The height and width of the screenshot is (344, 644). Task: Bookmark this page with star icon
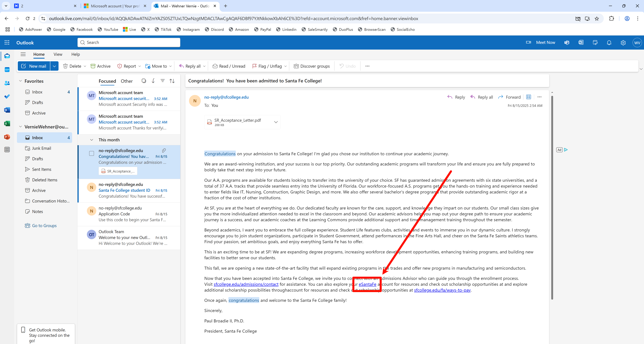(x=597, y=18)
